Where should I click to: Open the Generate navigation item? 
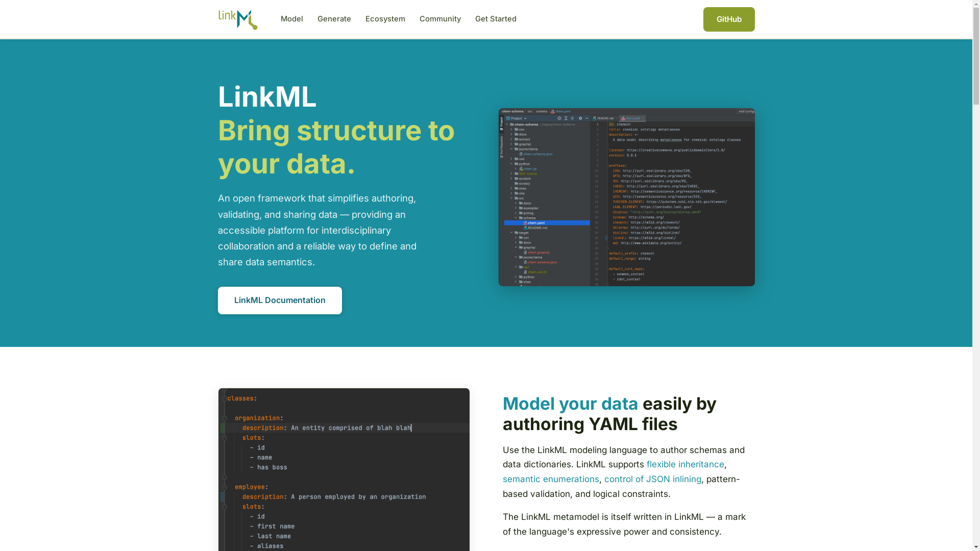tap(334, 19)
